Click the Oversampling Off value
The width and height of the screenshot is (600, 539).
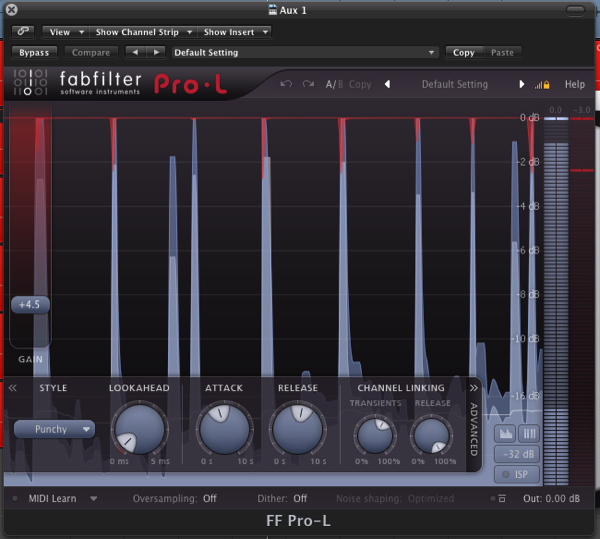209,498
